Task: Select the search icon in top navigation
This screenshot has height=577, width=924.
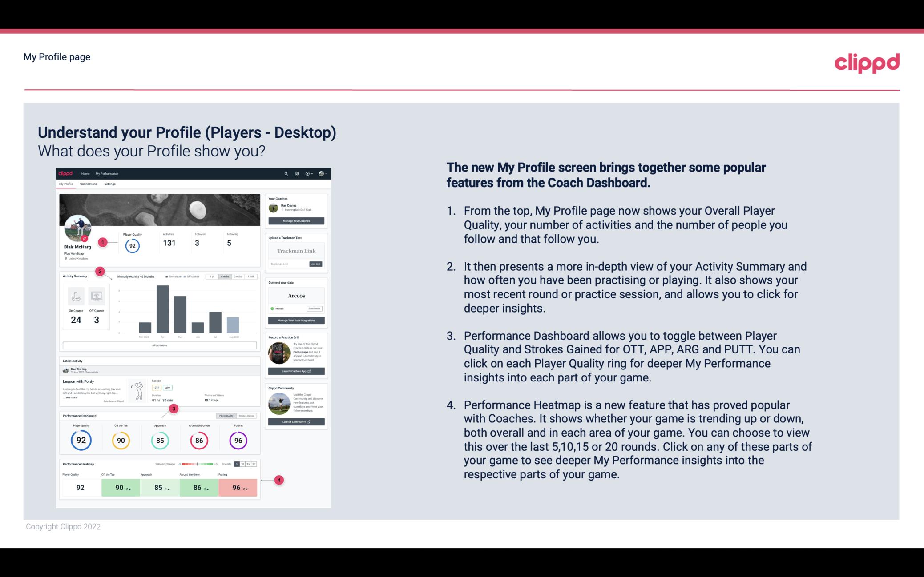Action: coord(285,173)
